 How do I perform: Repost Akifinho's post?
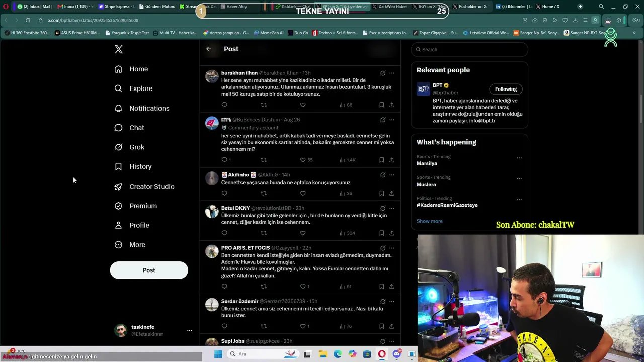click(264, 193)
